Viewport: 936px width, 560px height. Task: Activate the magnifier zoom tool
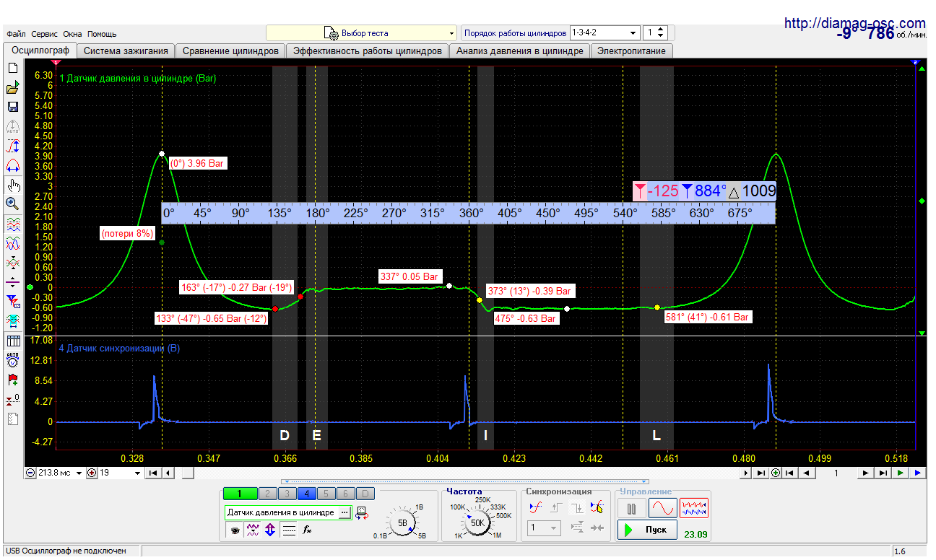[x=12, y=204]
